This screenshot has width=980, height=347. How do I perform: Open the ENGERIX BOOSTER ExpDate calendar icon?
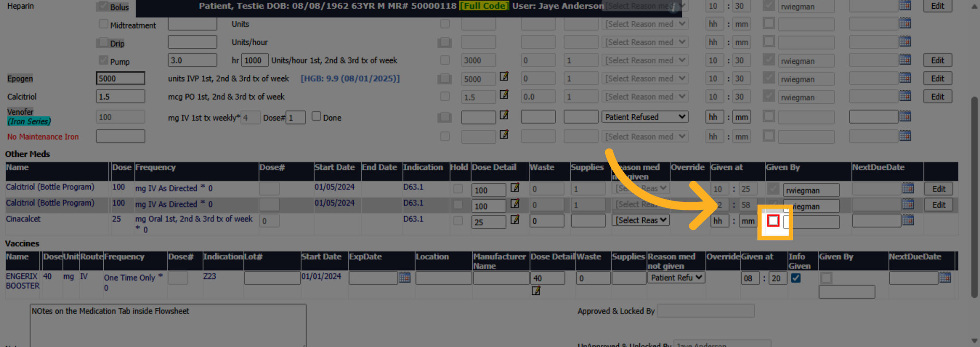(405, 278)
